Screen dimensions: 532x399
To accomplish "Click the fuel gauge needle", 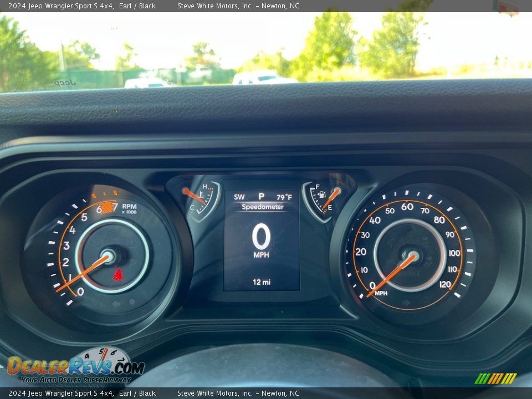I will point(330,199).
